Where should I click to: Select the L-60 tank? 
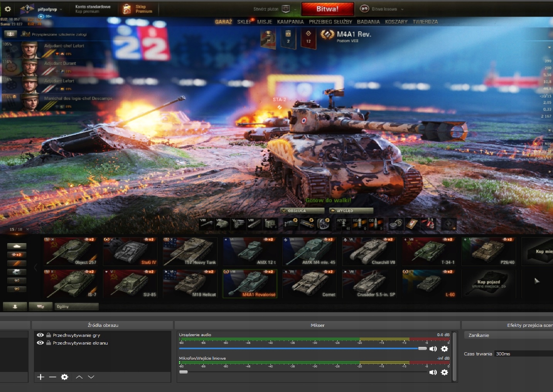(x=429, y=284)
